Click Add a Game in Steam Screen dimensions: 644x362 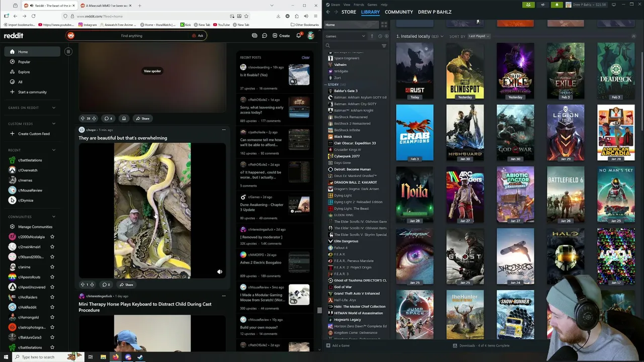click(338, 345)
